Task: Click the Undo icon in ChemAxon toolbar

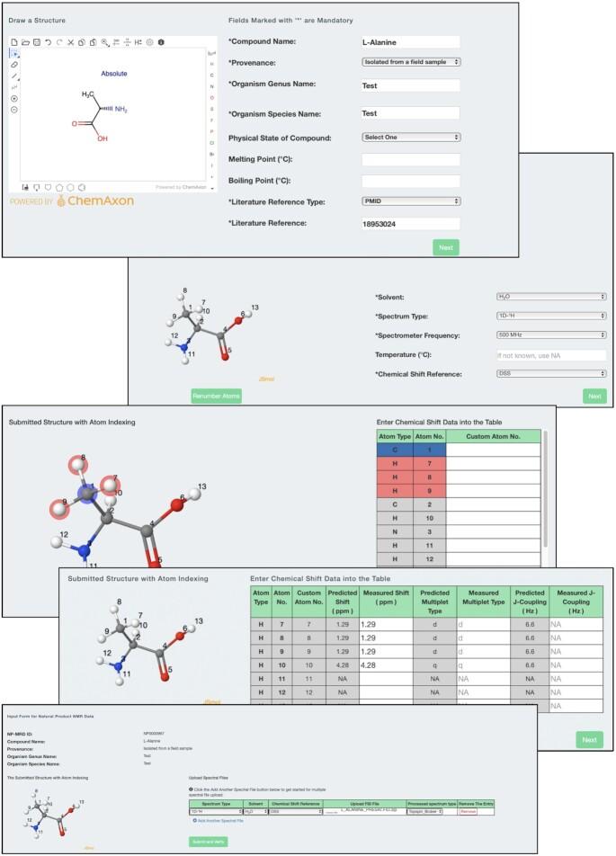Action: pos(48,42)
